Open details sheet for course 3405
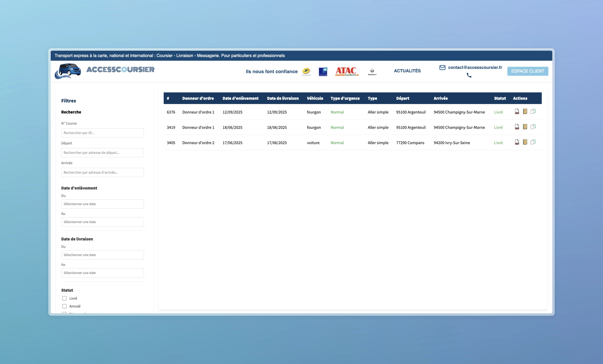Screen dimensions: 603x364 (x=525, y=142)
